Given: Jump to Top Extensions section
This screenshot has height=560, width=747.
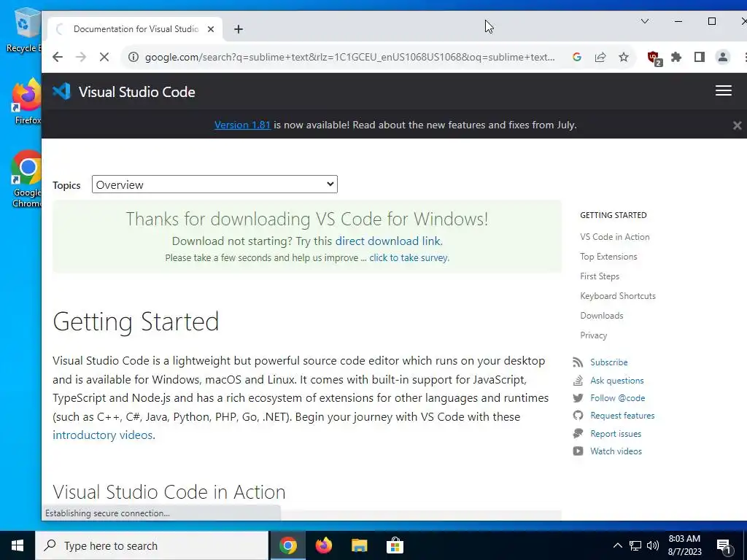Looking at the screenshot, I should click(x=608, y=257).
